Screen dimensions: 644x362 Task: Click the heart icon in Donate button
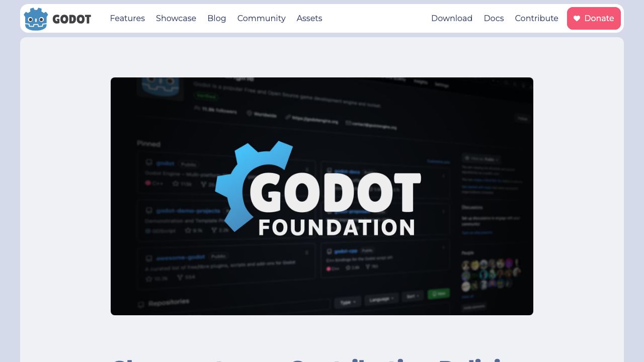point(577,19)
